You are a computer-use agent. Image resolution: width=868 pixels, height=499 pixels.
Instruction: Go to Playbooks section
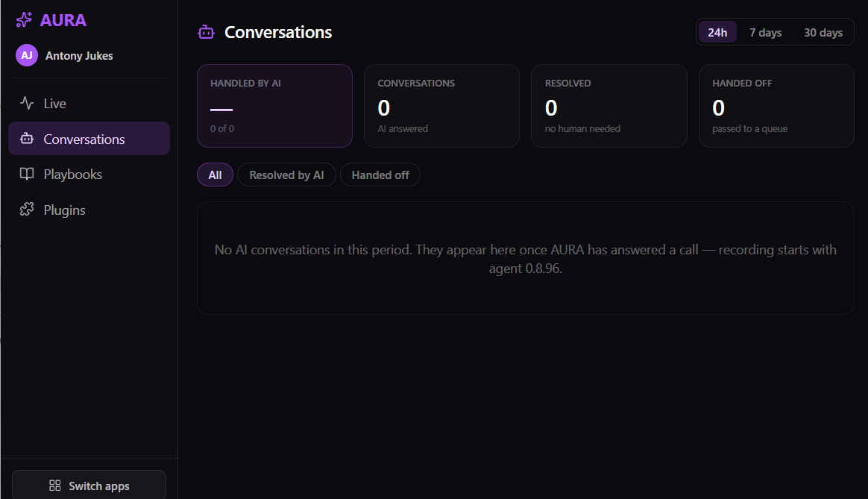(x=89, y=174)
